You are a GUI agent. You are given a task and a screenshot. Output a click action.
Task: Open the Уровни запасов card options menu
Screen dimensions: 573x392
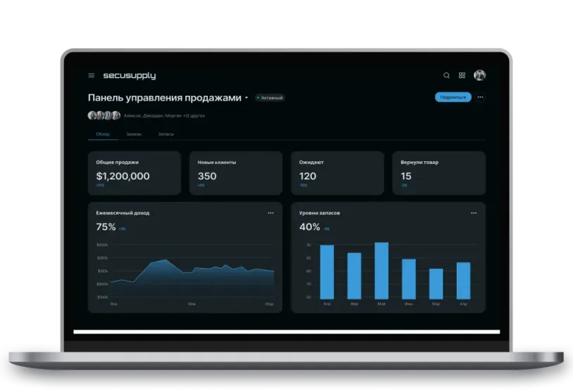coord(474,213)
